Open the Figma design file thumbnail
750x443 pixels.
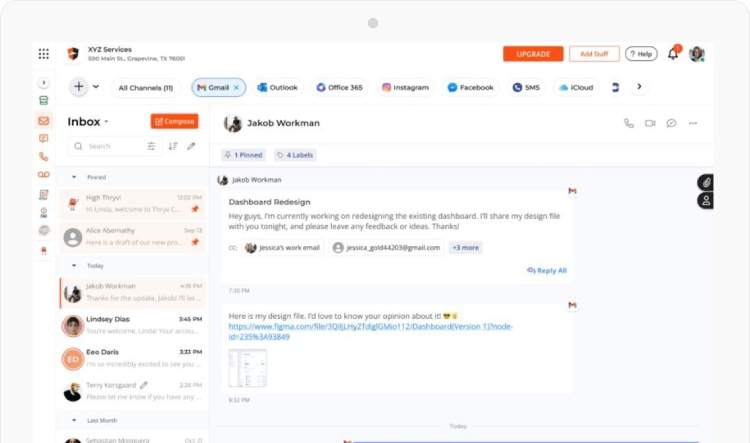(x=248, y=368)
